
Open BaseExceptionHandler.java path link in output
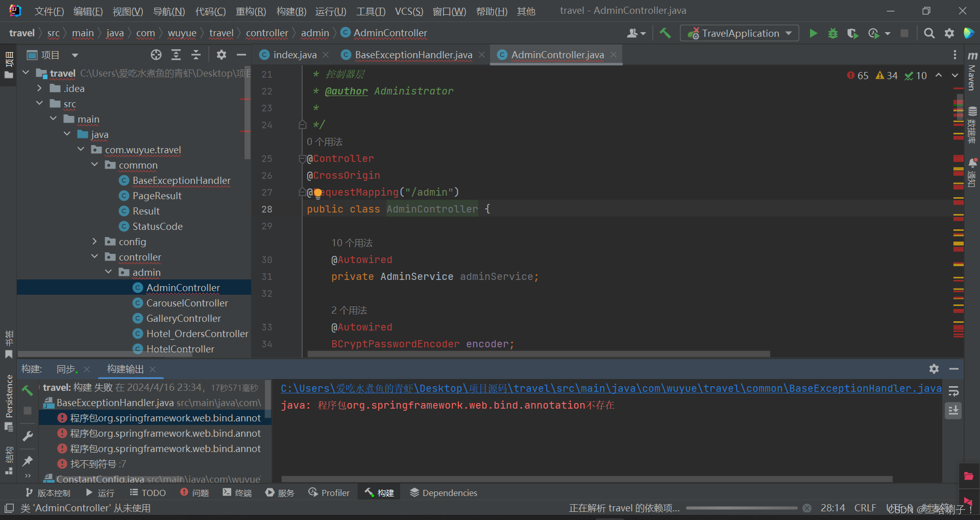point(611,388)
